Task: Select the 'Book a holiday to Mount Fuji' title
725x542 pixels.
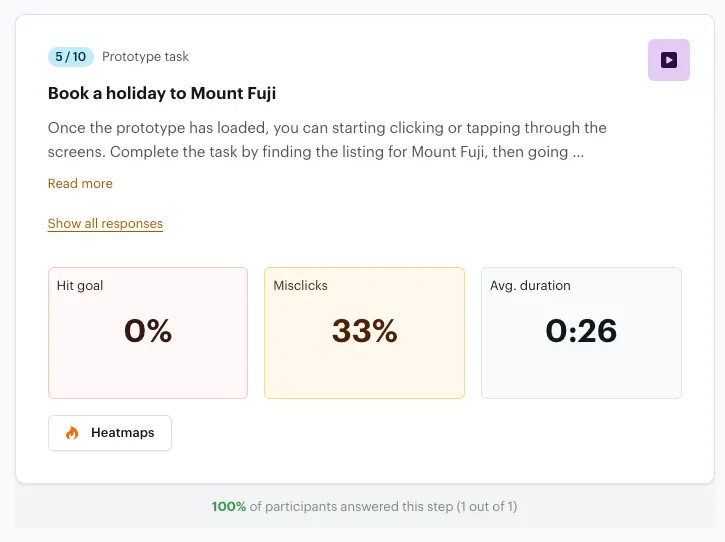Action: [x=162, y=94]
